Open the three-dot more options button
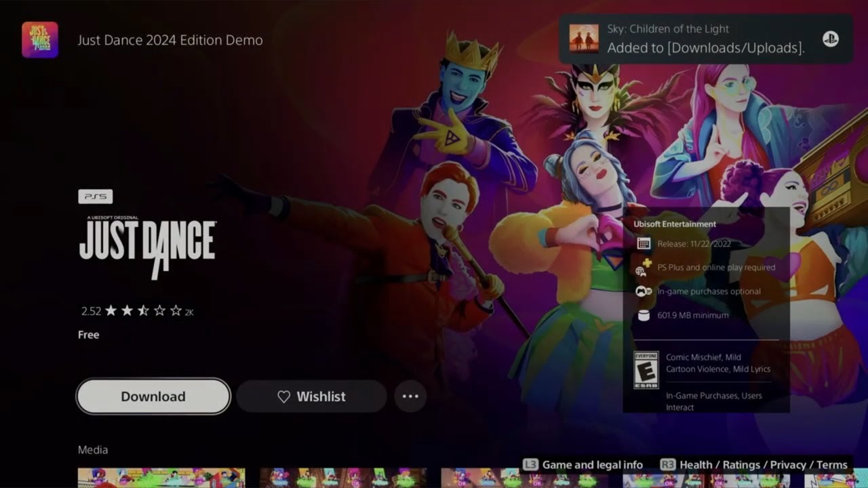 pos(410,396)
